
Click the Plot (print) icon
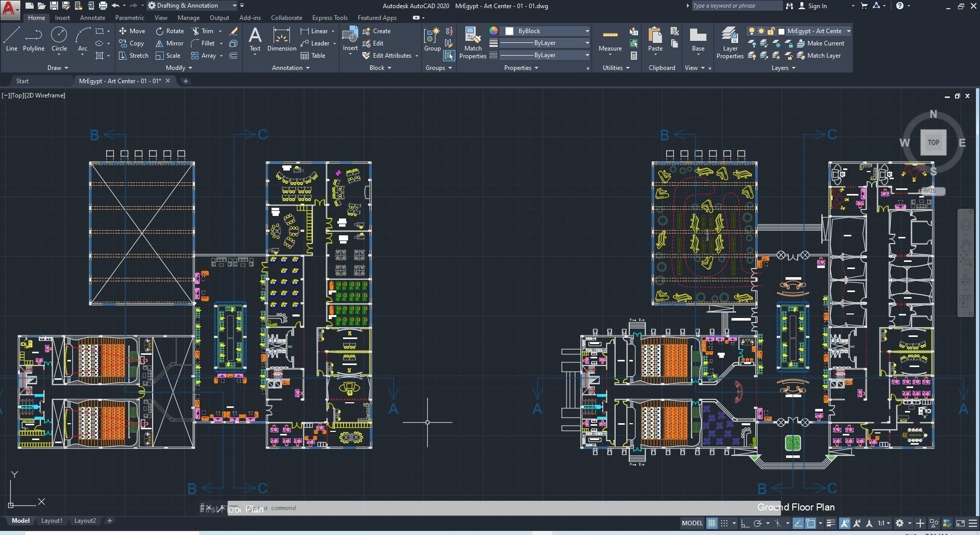(x=103, y=6)
